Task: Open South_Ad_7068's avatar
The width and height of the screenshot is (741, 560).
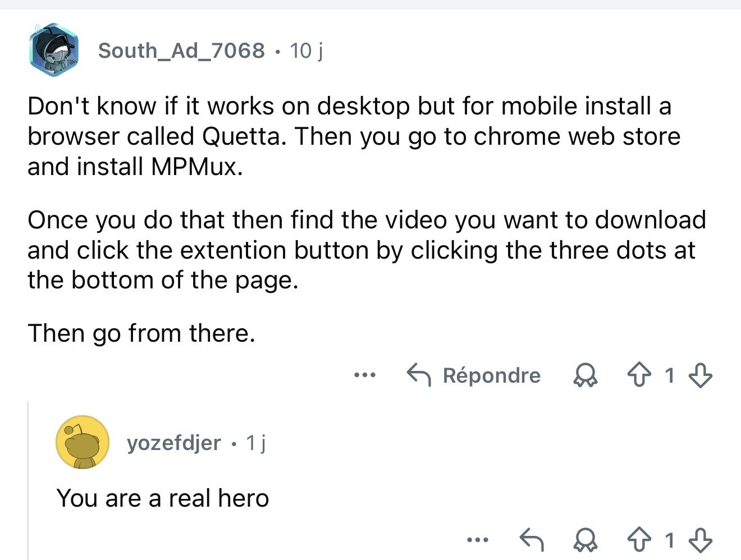Action: pyautogui.click(x=54, y=50)
